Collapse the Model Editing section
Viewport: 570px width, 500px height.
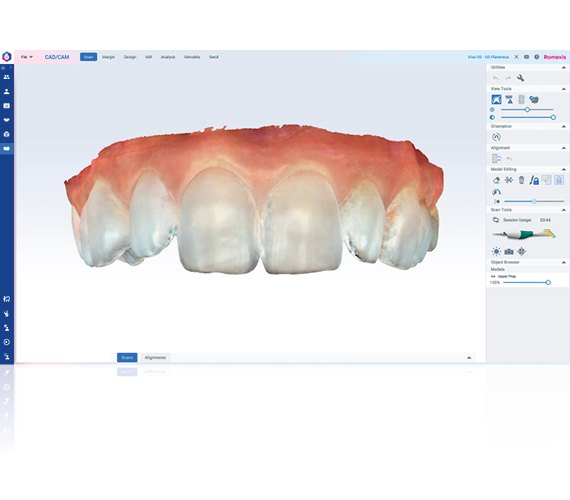[x=564, y=169]
